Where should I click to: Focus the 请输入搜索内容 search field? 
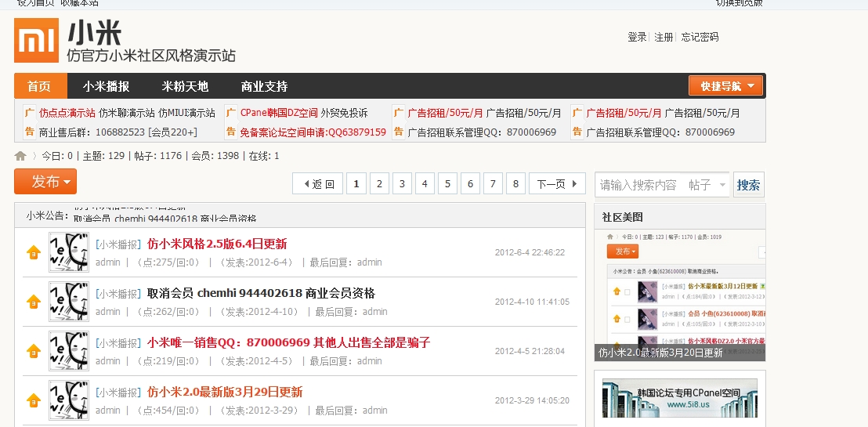639,185
